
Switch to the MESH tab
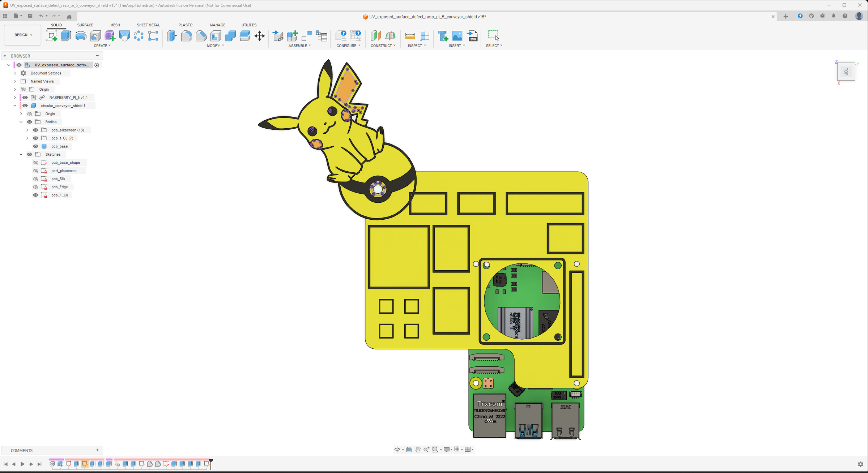point(115,25)
